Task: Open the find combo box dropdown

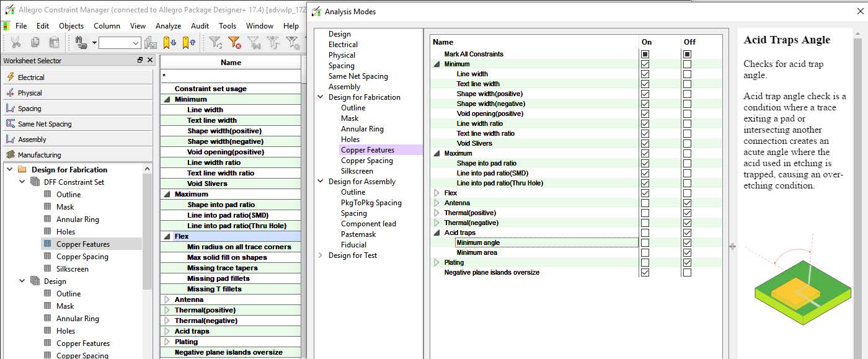Action: tap(136, 43)
